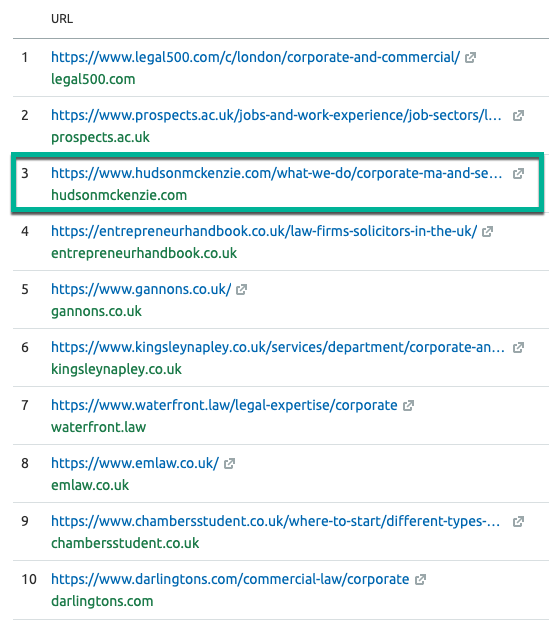This screenshot has width=549, height=629.
Task: Open the https://www.gannons.co.uk/ URL
Action: pos(141,289)
